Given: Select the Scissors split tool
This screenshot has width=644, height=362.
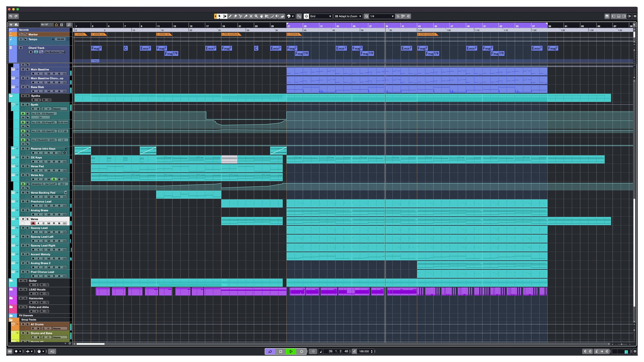Looking at the screenshot, I should click(x=240, y=16).
